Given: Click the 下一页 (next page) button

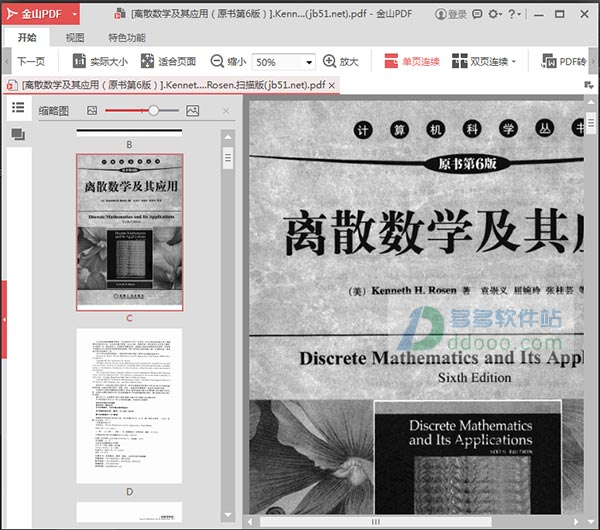Looking at the screenshot, I should pos(30,61).
